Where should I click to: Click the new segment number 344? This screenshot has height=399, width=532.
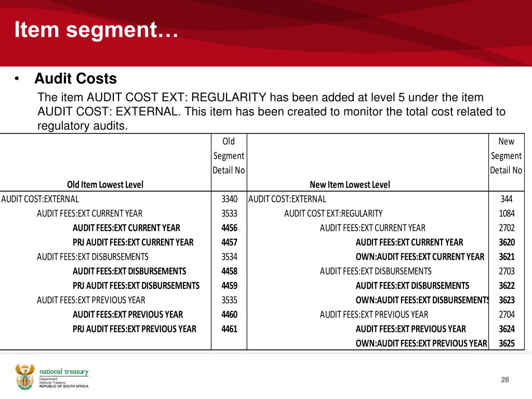tap(507, 199)
